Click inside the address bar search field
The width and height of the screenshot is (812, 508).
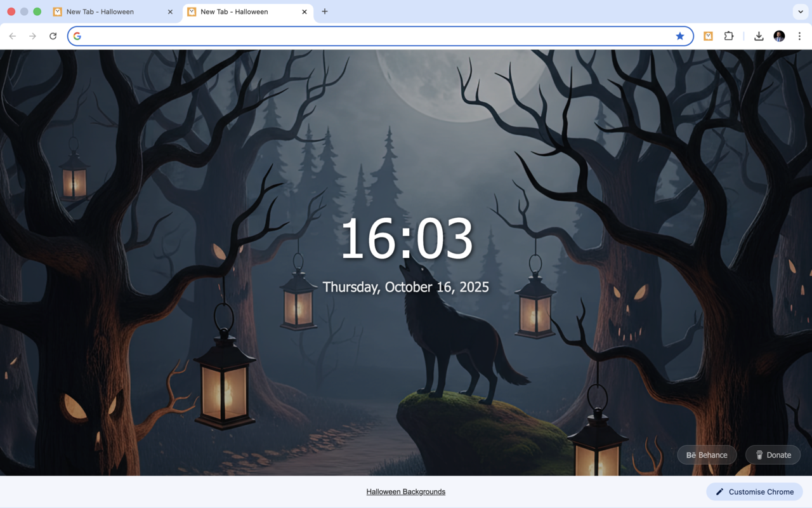(317, 36)
